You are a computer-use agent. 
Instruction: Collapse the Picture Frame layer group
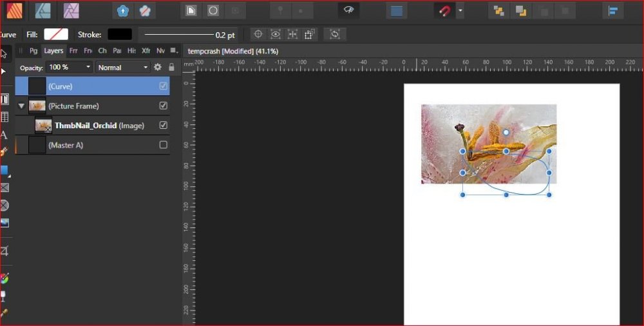[21, 106]
